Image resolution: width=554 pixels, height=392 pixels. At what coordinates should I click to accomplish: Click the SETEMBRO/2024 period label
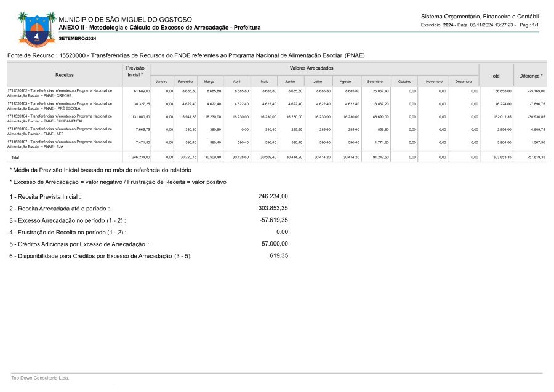(78, 39)
